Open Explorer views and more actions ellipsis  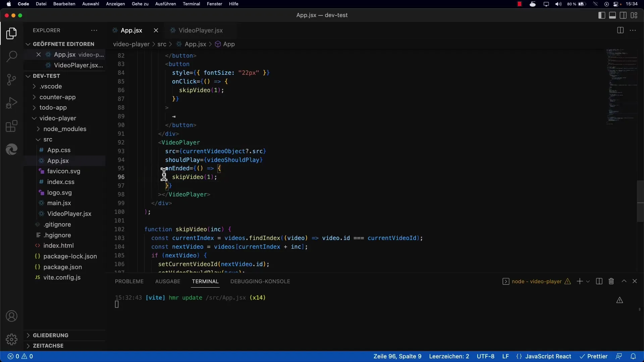coord(94,30)
